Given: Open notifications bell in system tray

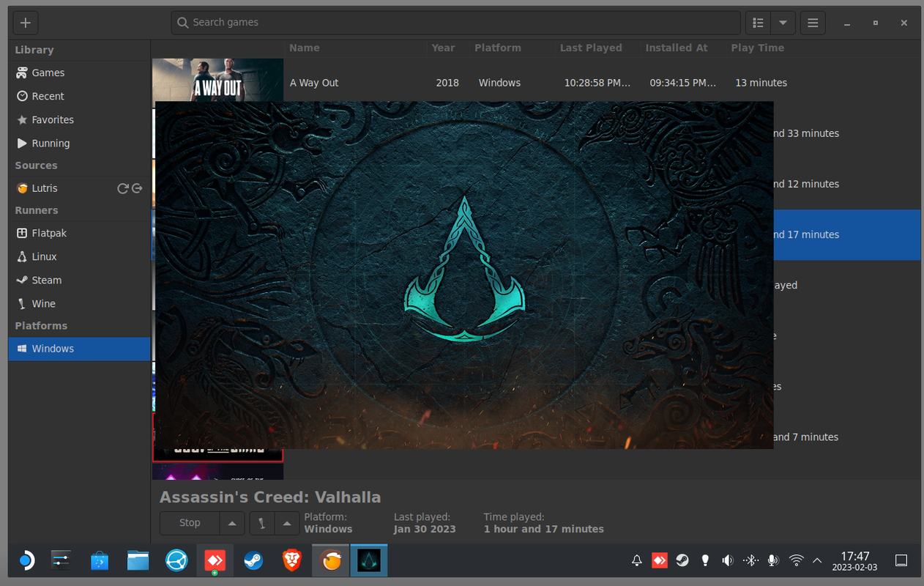Looking at the screenshot, I should click(637, 561).
